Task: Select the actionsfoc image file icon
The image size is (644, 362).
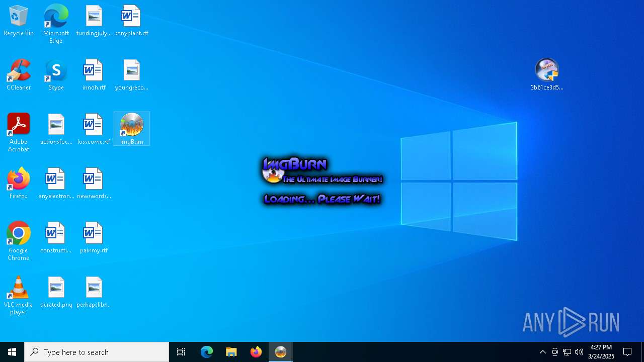Action: click(56, 130)
